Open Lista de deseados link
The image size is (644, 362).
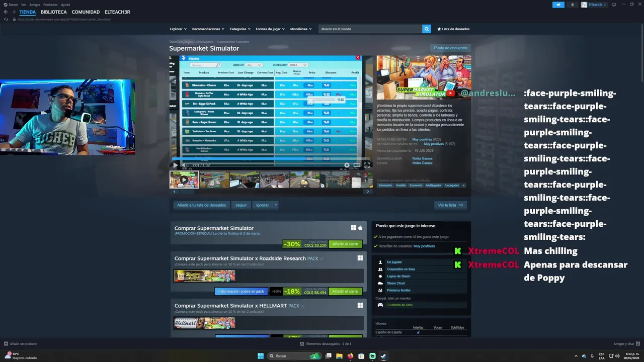[x=453, y=29]
